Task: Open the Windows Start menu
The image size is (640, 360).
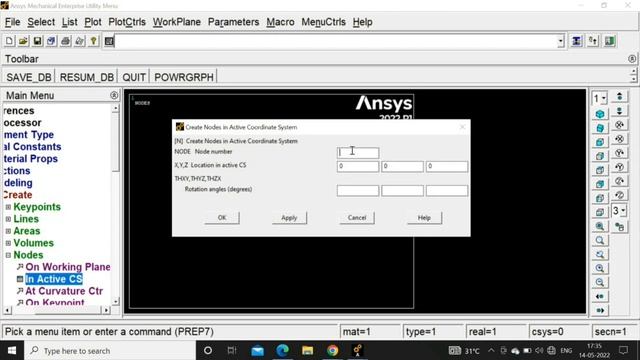Action: [x=12, y=351]
